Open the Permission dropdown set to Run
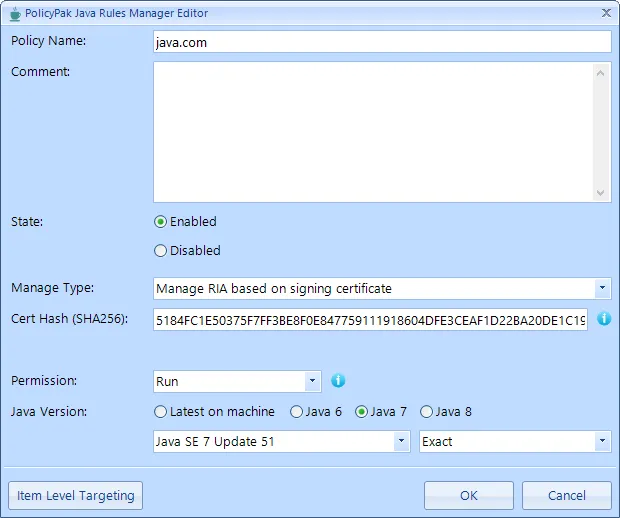 [x=312, y=381]
